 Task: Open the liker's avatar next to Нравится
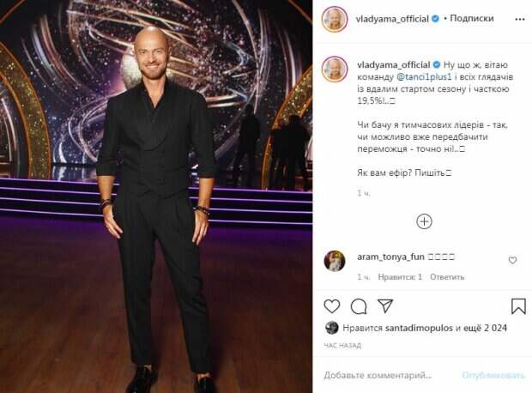click(x=331, y=328)
